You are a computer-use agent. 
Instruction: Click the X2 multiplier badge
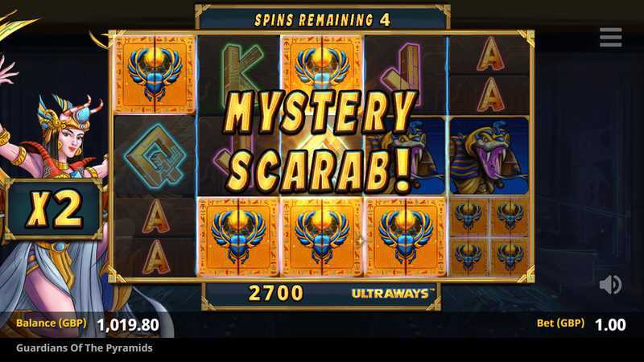[x=54, y=209]
